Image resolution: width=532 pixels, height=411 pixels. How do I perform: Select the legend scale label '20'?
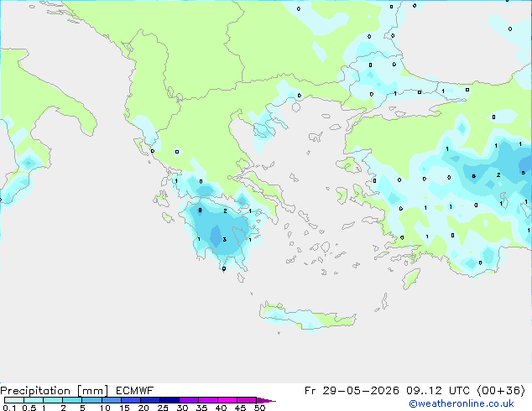143,408
